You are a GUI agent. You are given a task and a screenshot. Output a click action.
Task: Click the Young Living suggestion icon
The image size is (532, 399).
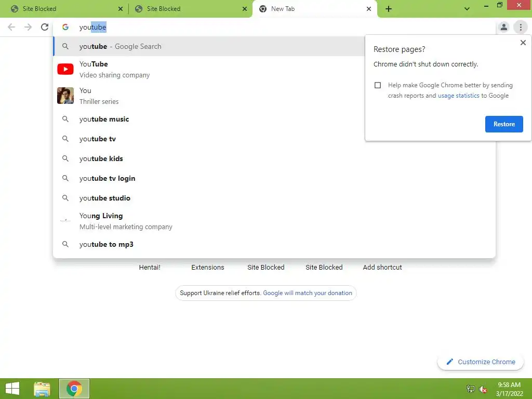[65, 221]
